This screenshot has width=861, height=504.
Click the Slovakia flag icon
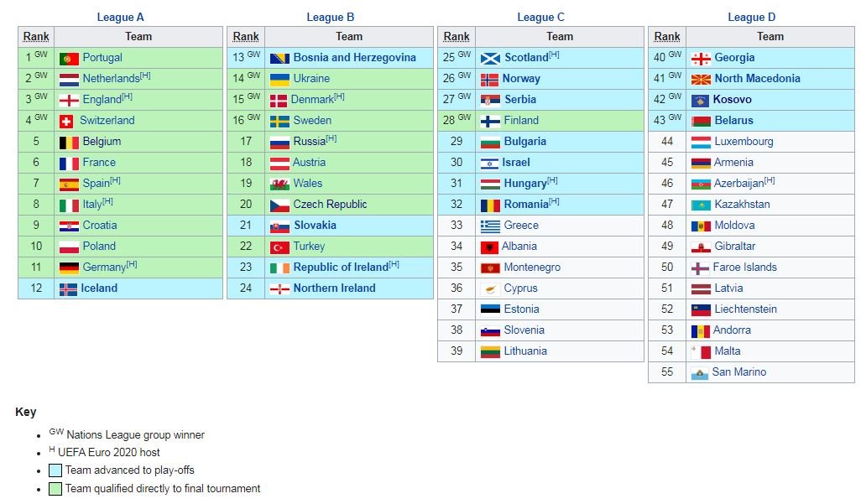pos(278,225)
